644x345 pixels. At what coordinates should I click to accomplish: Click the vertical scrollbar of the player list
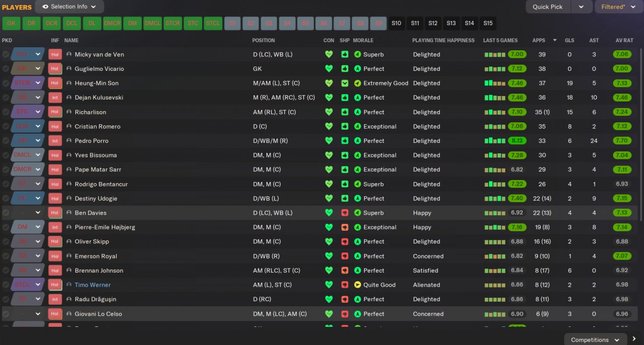pyautogui.click(x=640, y=134)
